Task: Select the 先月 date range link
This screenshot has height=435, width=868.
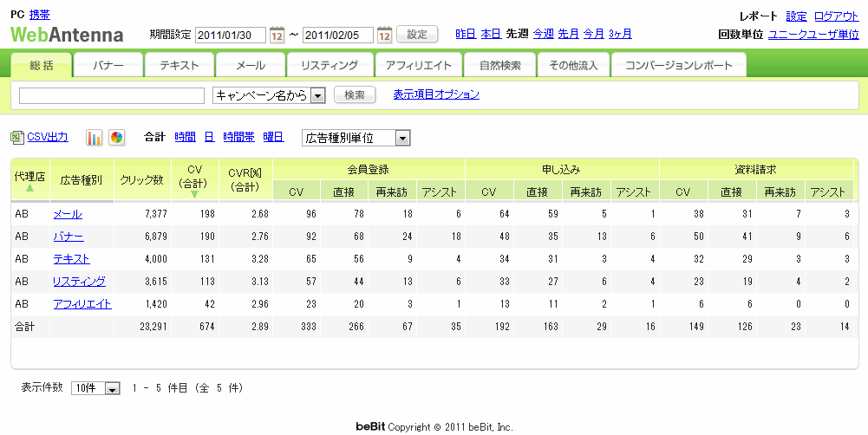Action: (568, 34)
